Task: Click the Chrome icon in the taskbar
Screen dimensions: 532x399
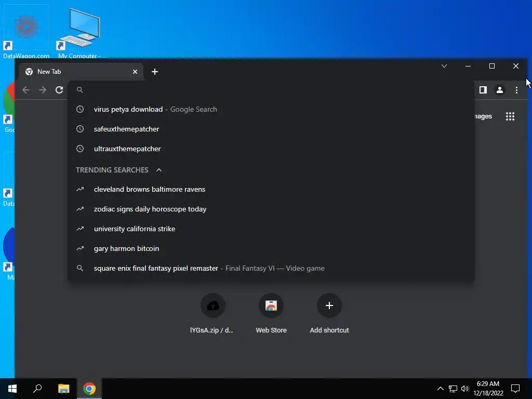Action: pyautogui.click(x=89, y=389)
